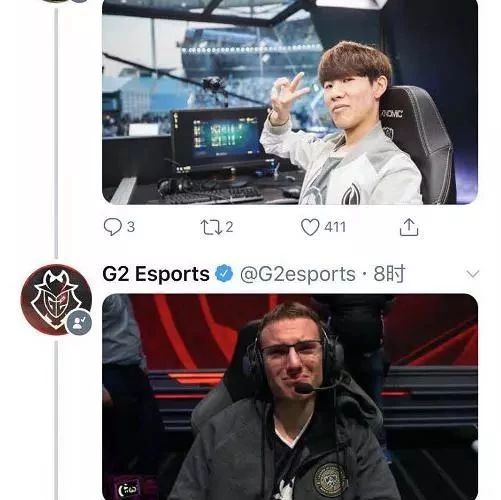Click the blue verified badge beside G2 Esports
This screenshot has height=500, width=501.
pyautogui.click(x=224, y=274)
